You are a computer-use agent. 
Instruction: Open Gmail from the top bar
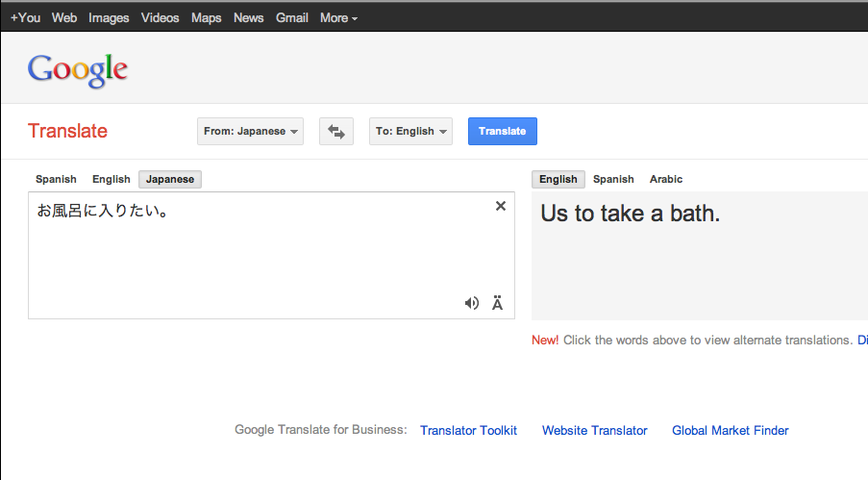[x=291, y=17]
